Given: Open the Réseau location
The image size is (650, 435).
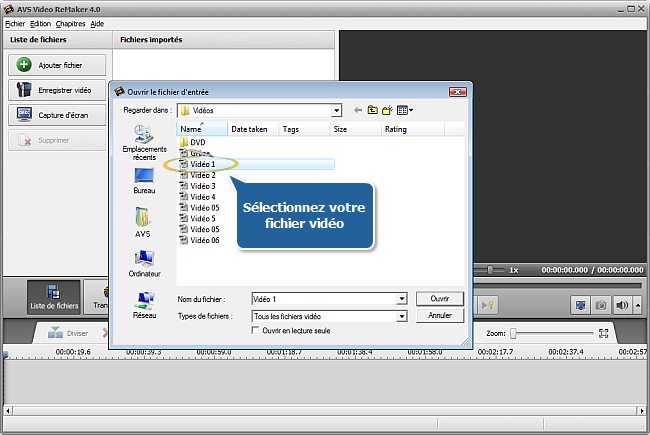Looking at the screenshot, I should tap(144, 304).
